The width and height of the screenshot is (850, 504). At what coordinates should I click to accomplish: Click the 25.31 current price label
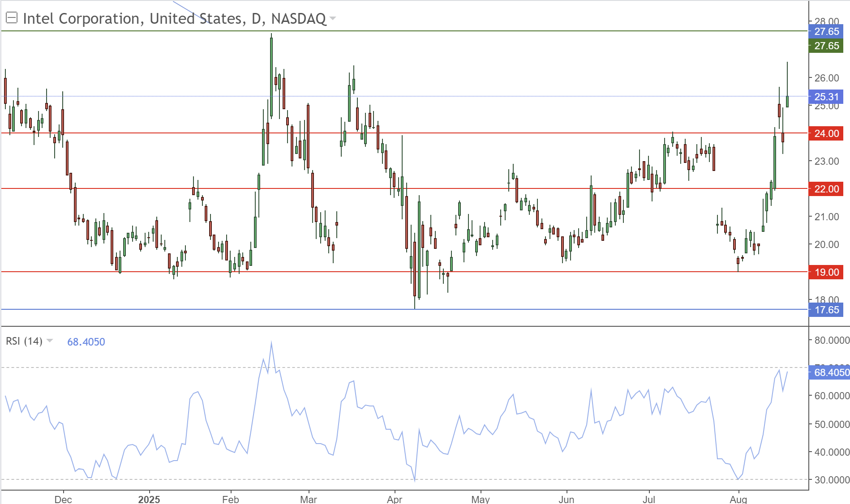tap(826, 97)
